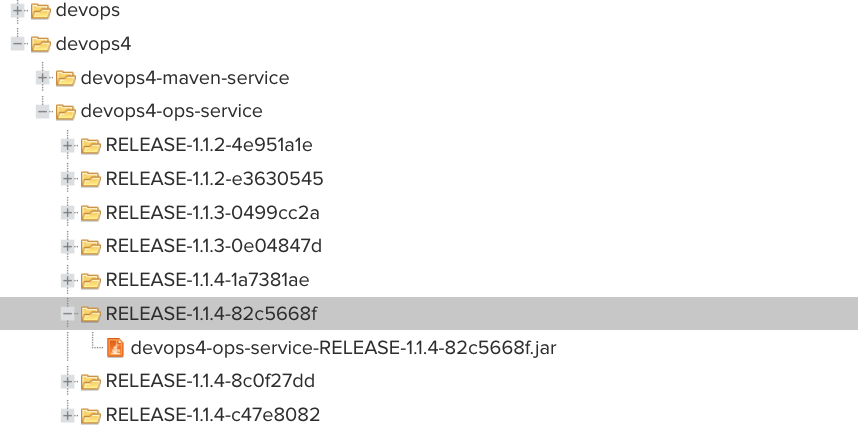Expand the RELEASE-1.1.4-8c0f27dd node
858x427 pixels.
coord(67,382)
